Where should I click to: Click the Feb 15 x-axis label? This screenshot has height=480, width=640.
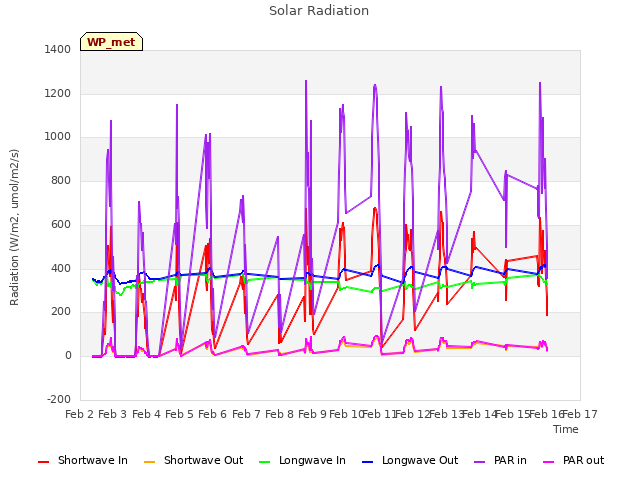[x=513, y=415]
